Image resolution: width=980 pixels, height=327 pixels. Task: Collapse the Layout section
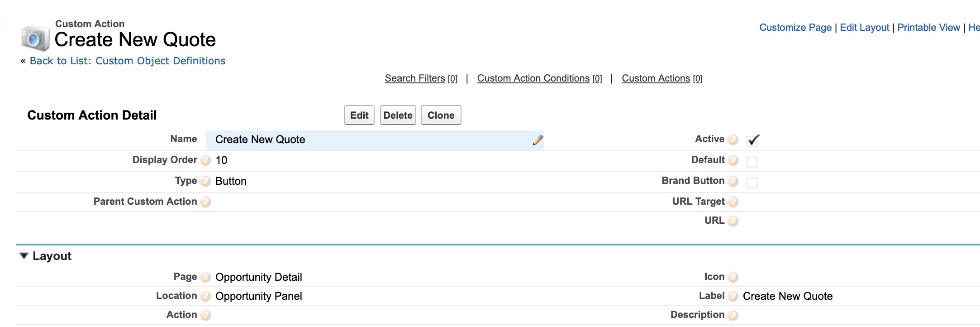(x=24, y=256)
